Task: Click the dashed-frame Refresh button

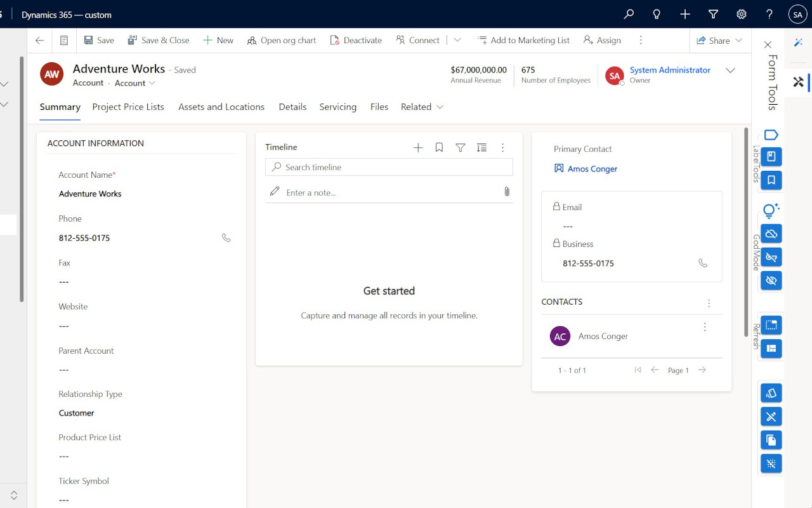Action: click(771, 325)
